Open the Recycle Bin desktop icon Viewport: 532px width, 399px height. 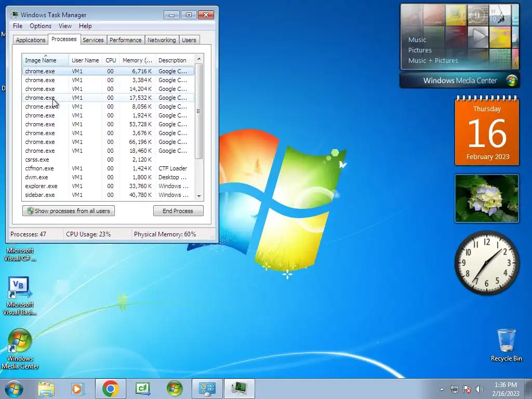point(506,345)
